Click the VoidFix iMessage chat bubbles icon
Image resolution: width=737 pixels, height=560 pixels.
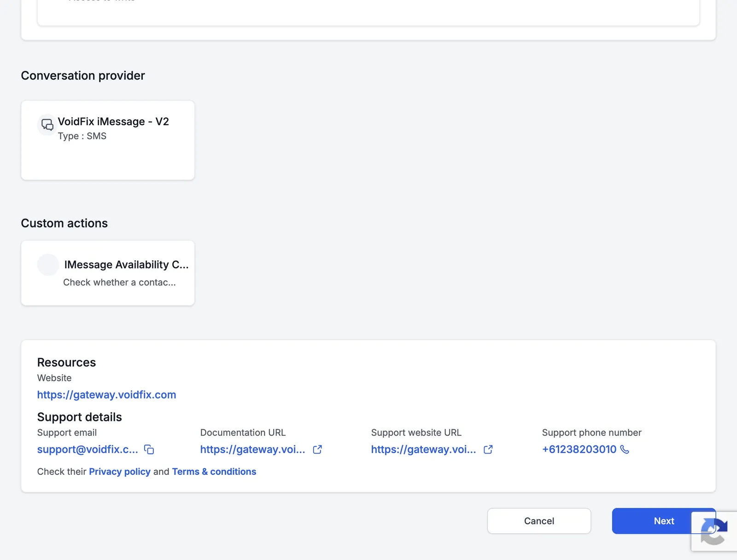point(47,124)
